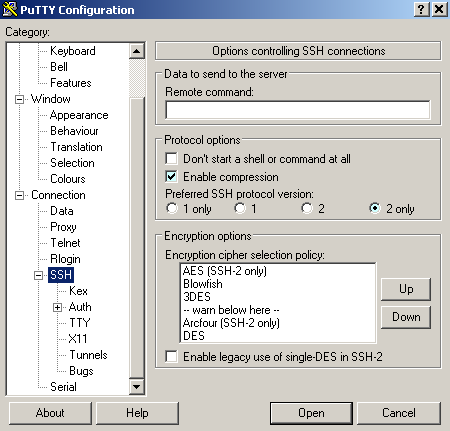Open the Appearance settings
The height and width of the screenshot is (431, 450).
click(79, 115)
